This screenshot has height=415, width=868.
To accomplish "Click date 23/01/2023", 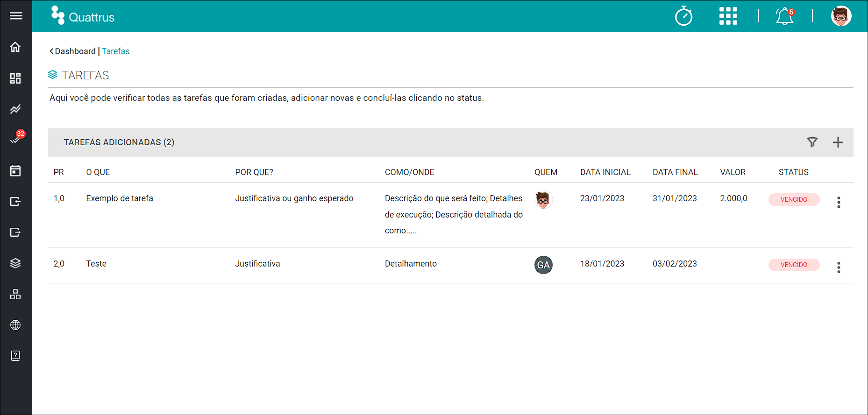I will (x=602, y=198).
